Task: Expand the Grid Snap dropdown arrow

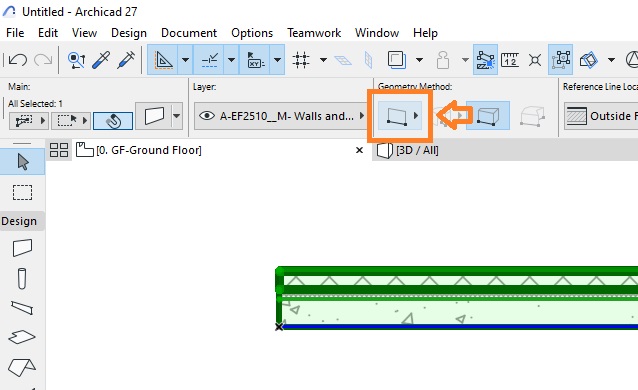Action: pyautogui.click(x=323, y=60)
